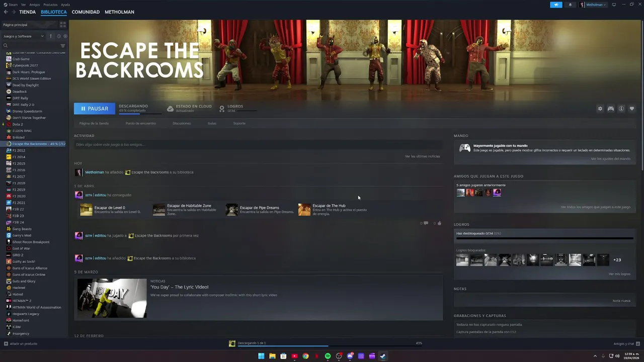
Task: Click Ver los ajustes del mando
Action: pos(610,159)
